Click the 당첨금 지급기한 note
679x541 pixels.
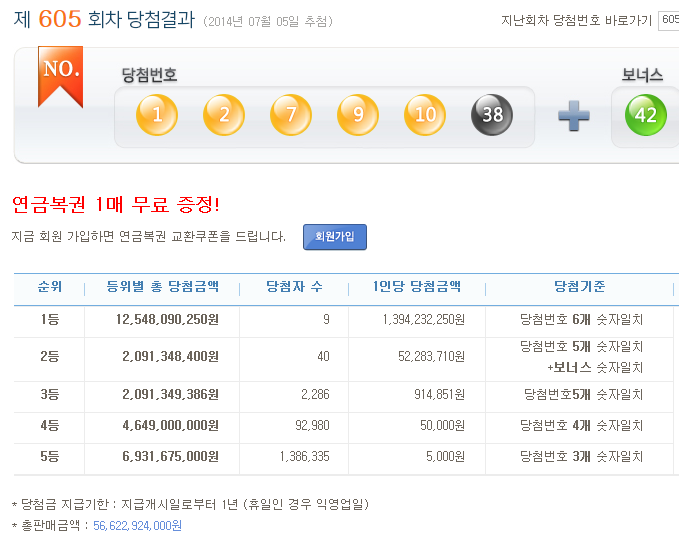[x=191, y=504]
